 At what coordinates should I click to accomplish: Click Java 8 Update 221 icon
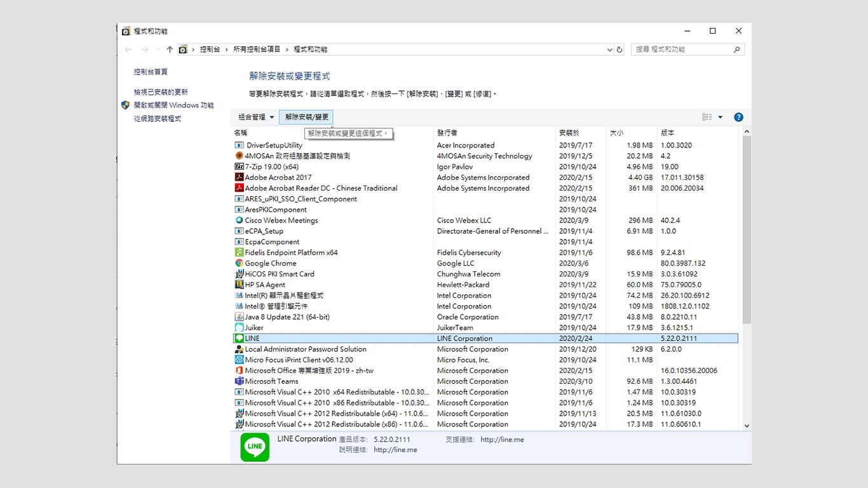pyautogui.click(x=240, y=317)
